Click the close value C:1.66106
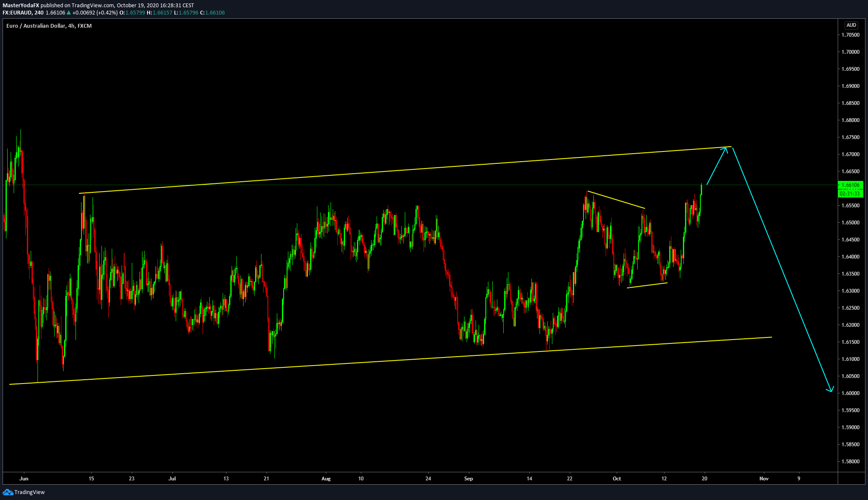This screenshot has width=868, height=500. point(212,13)
